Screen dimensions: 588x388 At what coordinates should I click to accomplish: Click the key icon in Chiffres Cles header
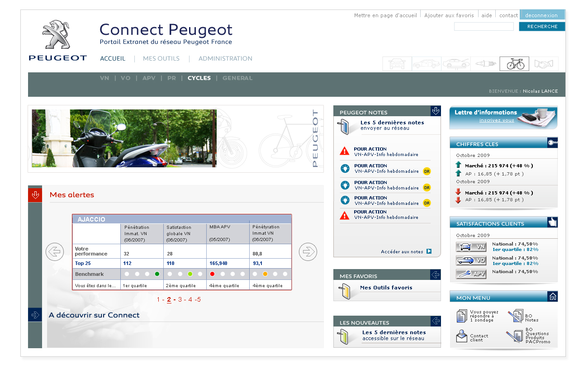552,142
